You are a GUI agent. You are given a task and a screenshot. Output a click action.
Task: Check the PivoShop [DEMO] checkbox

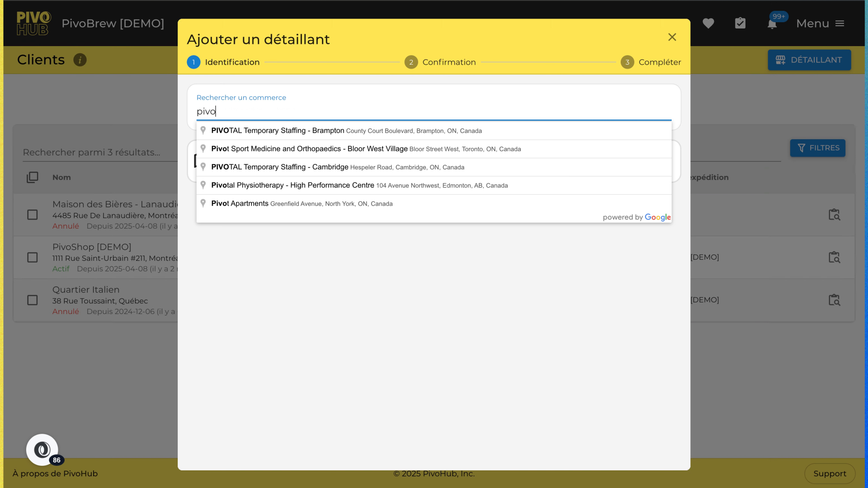pyautogui.click(x=33, y=258)
